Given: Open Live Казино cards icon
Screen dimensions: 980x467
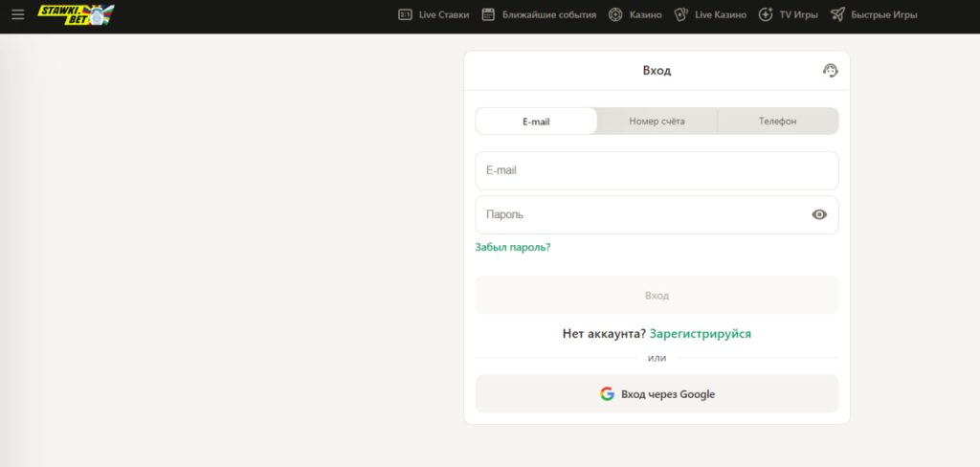Looking at the screenshot, I should pyautogui.click(x=680, y=14).
